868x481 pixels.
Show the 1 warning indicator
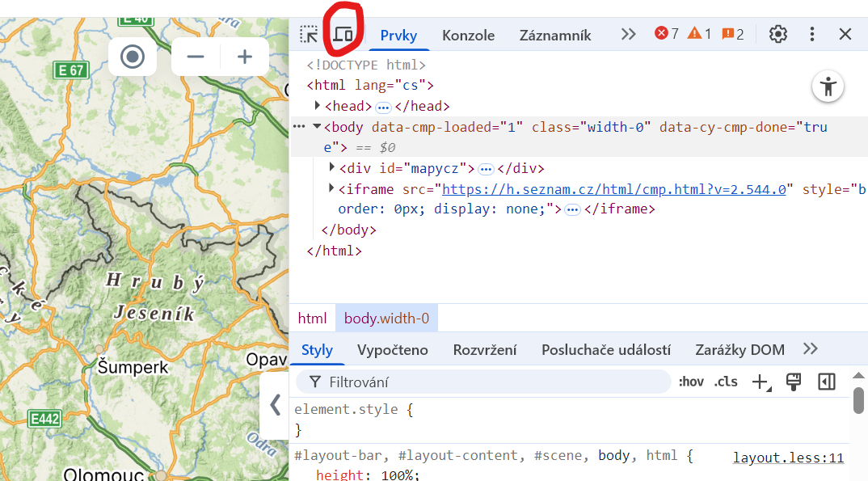click(x=699, y=34)
